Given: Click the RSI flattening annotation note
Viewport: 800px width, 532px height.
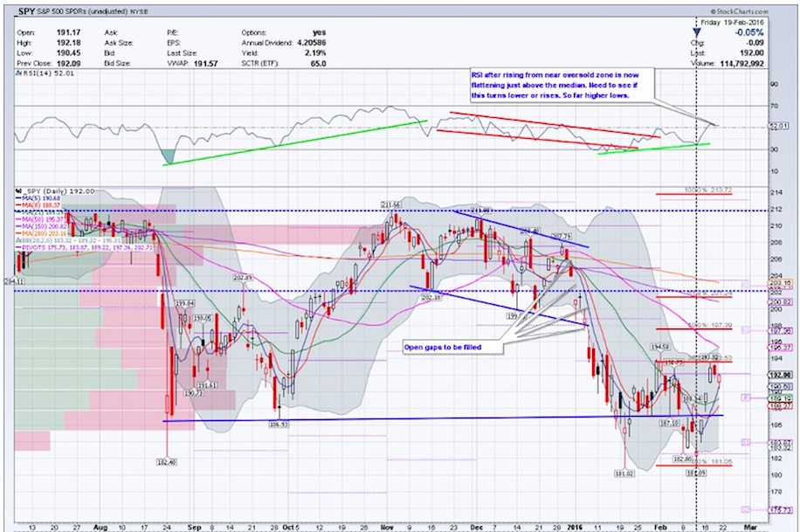Looking at the screenshot, I should (562, 85).
